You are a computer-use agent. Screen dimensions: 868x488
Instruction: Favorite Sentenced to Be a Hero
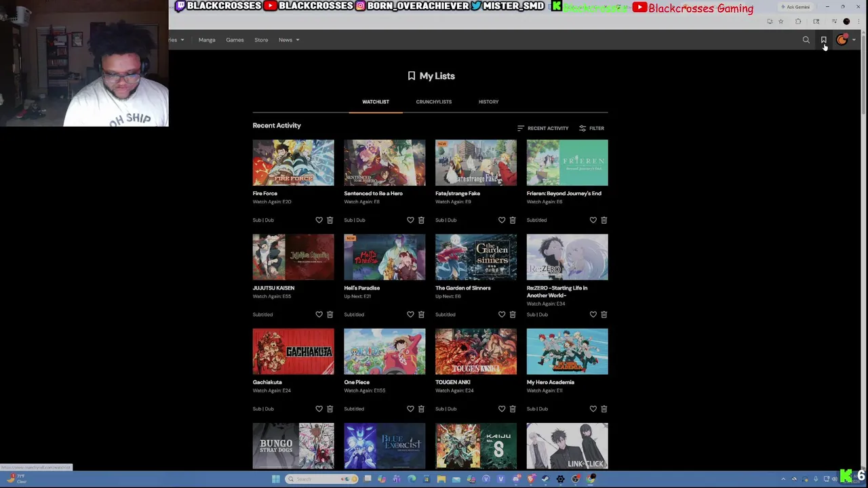point(410,220)
